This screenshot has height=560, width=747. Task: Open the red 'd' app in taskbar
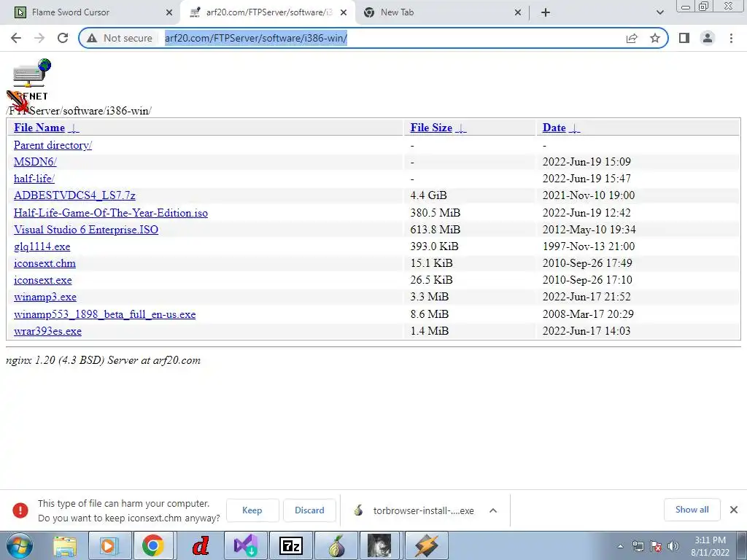(201, 545)
